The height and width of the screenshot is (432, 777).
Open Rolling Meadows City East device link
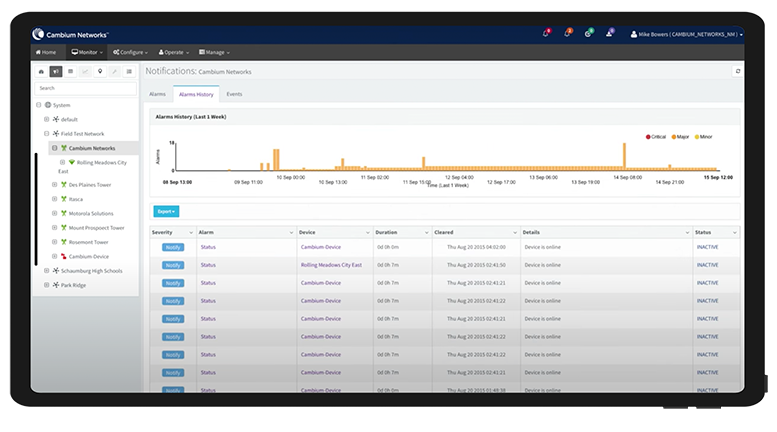click(331, 265)
